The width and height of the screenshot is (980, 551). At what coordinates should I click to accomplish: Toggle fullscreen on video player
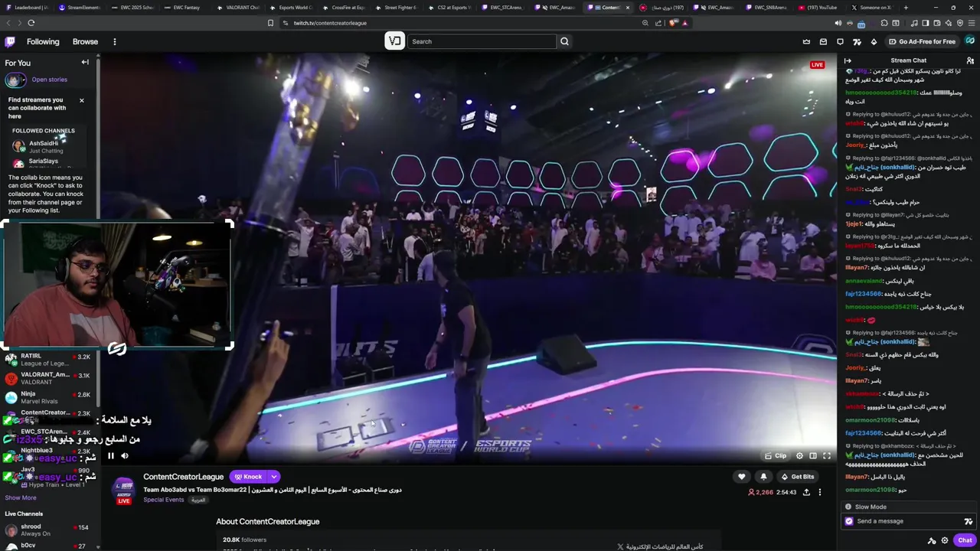point(827,456)
